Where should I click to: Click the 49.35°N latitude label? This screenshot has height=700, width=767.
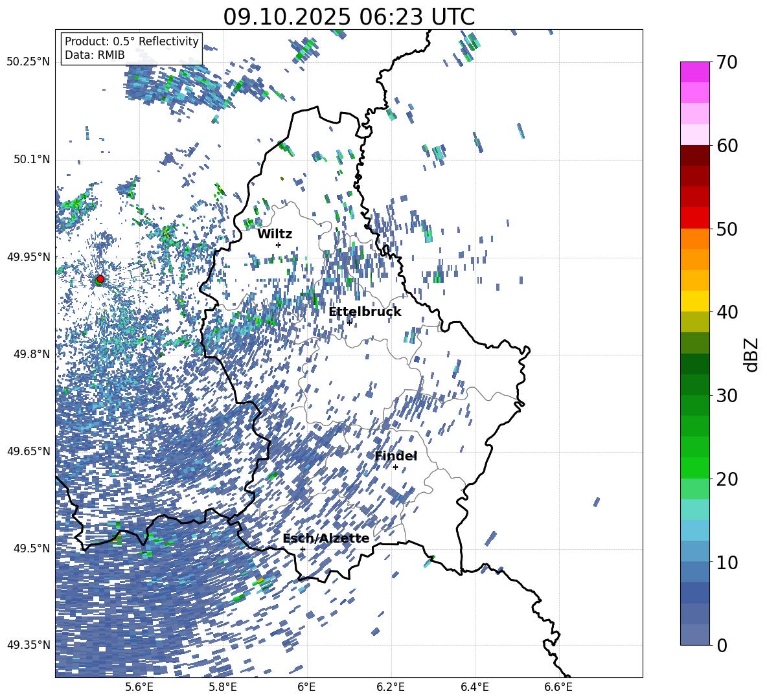pos(29,645)
